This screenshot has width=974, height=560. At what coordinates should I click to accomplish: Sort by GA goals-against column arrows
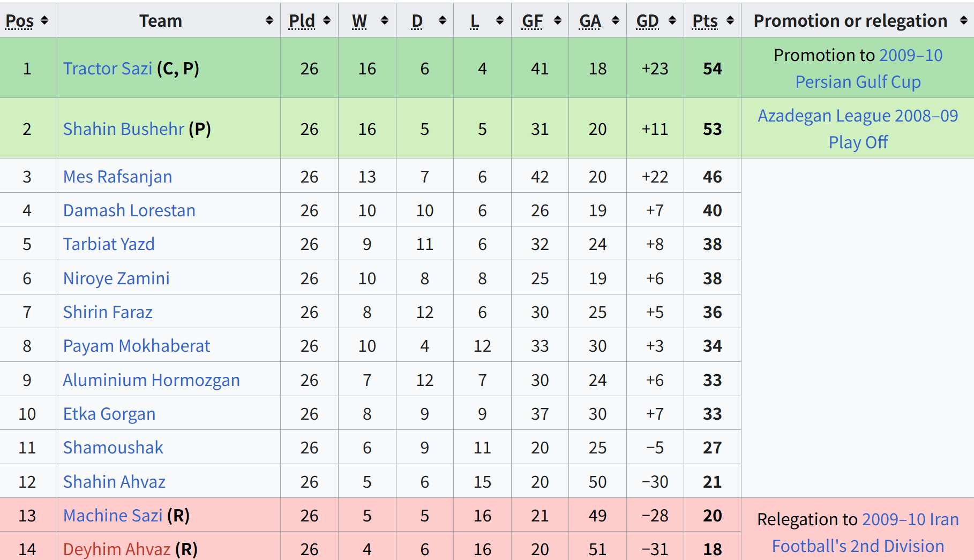[x=616, y=20]
